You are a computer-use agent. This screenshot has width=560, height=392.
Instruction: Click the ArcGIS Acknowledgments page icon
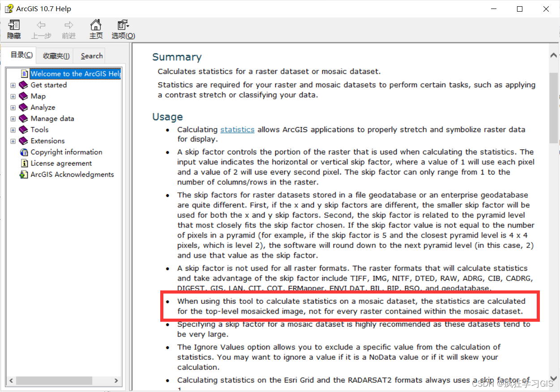pos(24,175)
